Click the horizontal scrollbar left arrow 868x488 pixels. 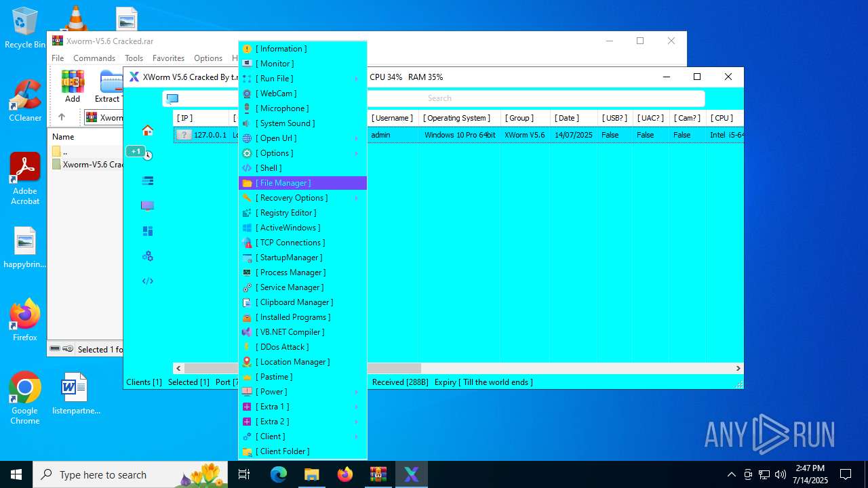179,368
